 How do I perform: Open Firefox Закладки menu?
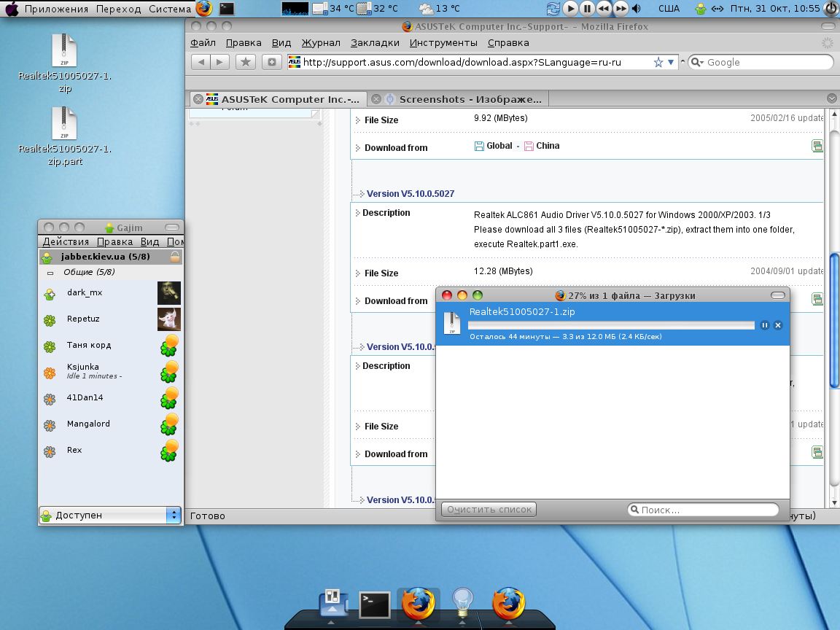tap(375, 43)
